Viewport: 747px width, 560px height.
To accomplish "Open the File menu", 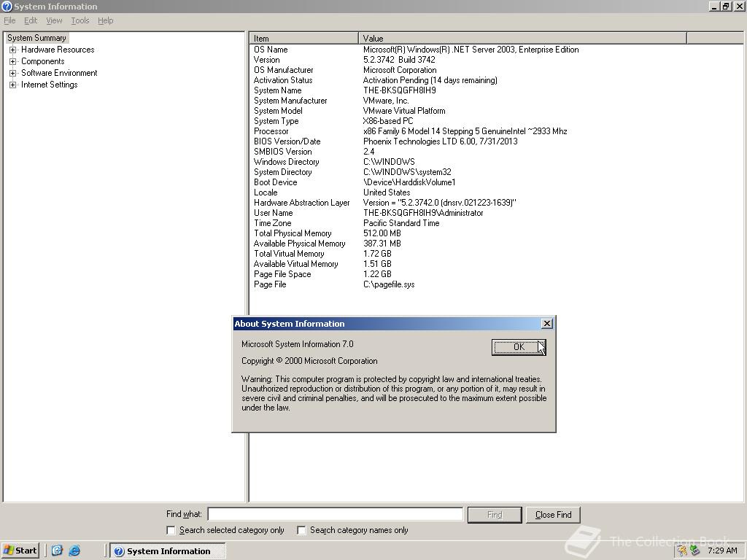I will [x=9, y=20].
